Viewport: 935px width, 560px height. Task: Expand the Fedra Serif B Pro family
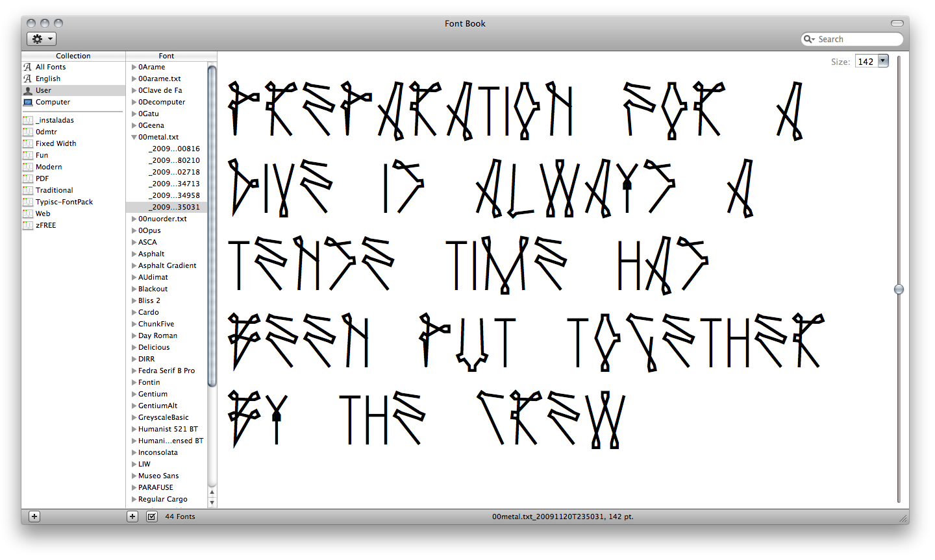pos(134,371)
